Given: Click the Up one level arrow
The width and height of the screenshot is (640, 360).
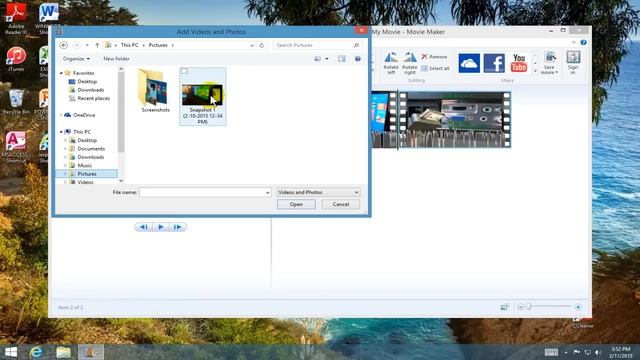Looking at the screenshot, I should pyautogui.click(x=97, y=45).
